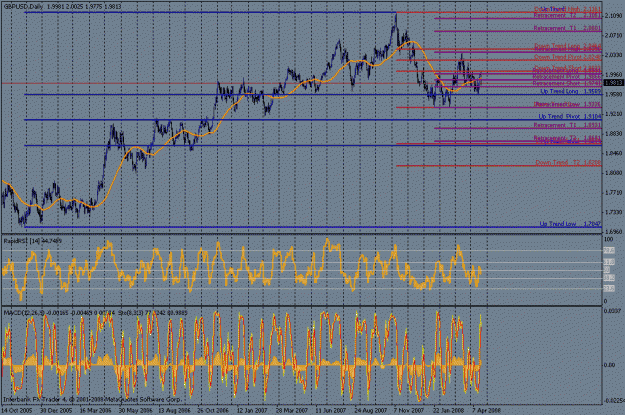
Task: Click the 2.0710 price scale value
Action: click(613, 35)
